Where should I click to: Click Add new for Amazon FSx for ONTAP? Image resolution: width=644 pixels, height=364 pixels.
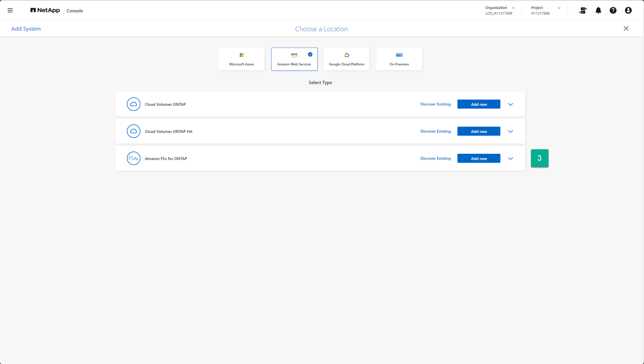pos(479,158)
